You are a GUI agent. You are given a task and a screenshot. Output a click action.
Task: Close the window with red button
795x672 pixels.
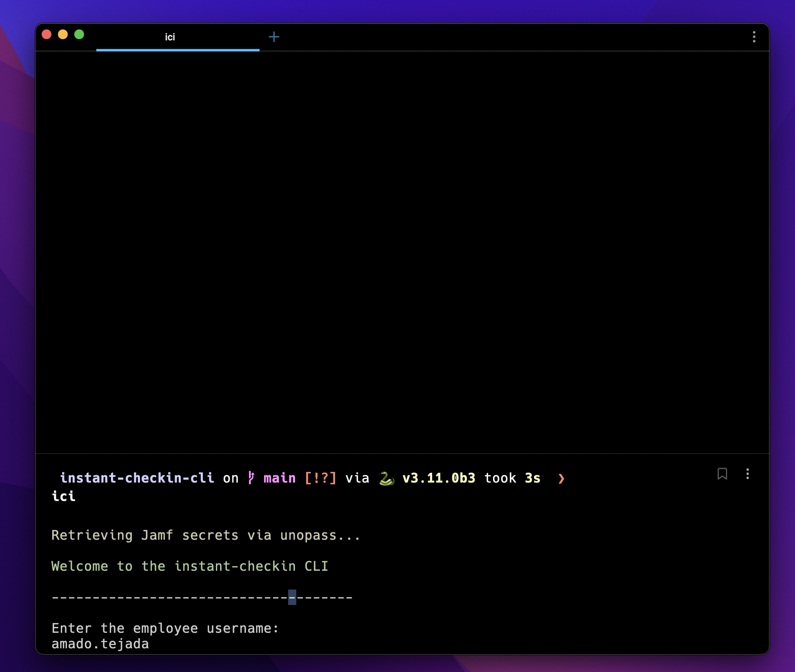click(47, 35)
